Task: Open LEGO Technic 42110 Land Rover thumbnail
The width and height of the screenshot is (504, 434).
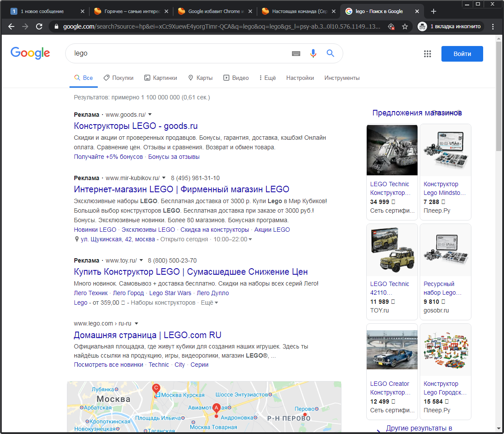Action: click(392, 250)
